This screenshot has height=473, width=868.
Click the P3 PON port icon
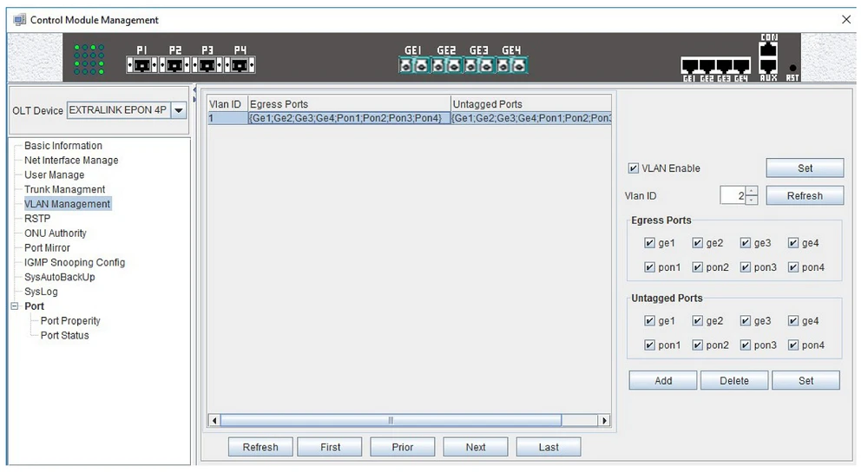click(x=207, y=65)
